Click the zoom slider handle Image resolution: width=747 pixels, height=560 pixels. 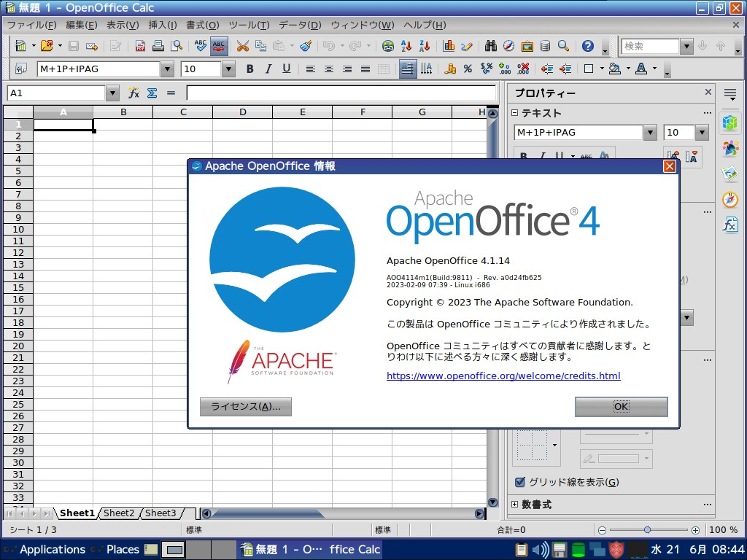coord(647,530)
